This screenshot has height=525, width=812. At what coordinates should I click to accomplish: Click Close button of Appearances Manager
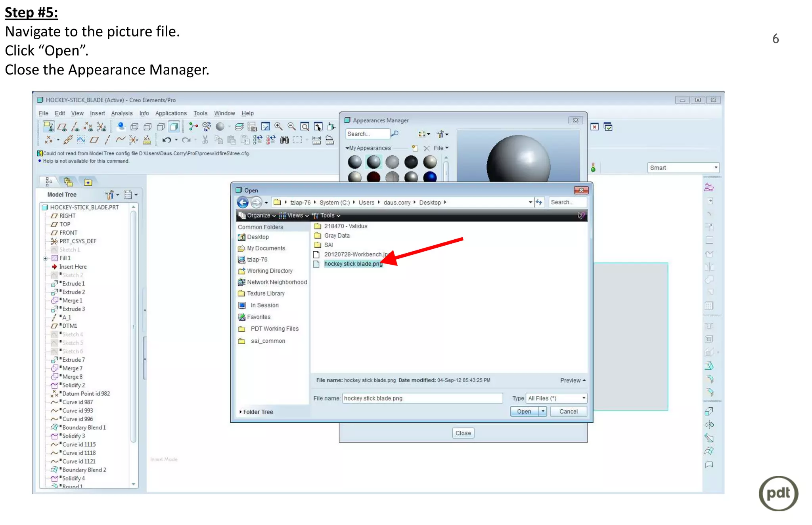463,433
